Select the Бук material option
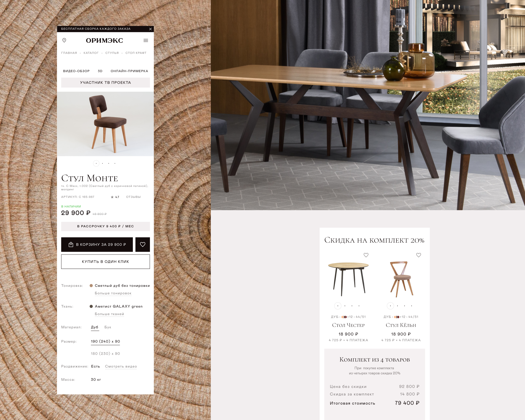This screenshot has width=525, height=420. (x=108, y=327)
